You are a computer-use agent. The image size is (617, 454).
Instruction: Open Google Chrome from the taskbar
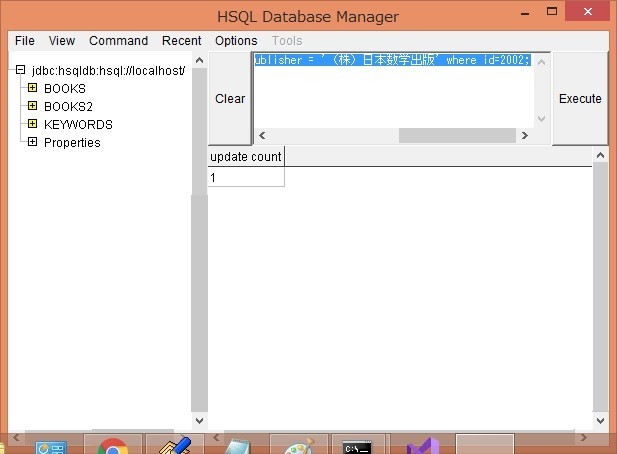[x=113, y=445]
